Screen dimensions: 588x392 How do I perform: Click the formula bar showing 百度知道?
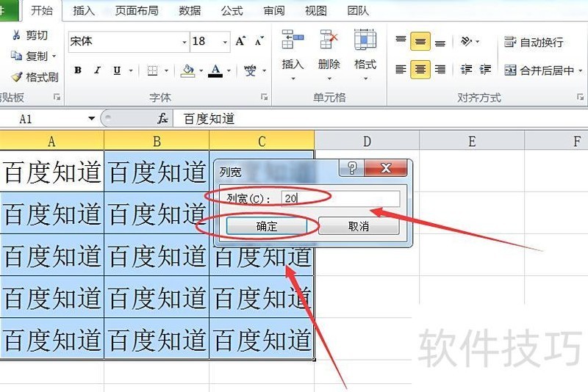[x=380, y=119]
